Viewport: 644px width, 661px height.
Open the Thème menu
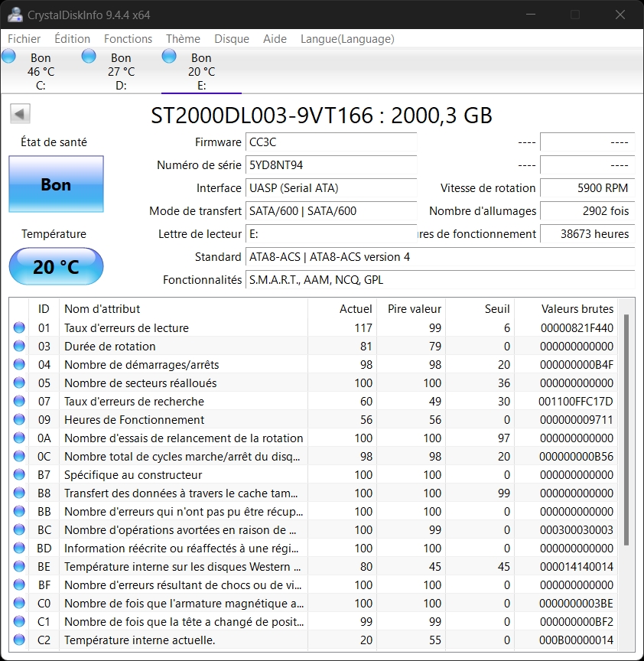pyautogui.click(x=183, y=39)
